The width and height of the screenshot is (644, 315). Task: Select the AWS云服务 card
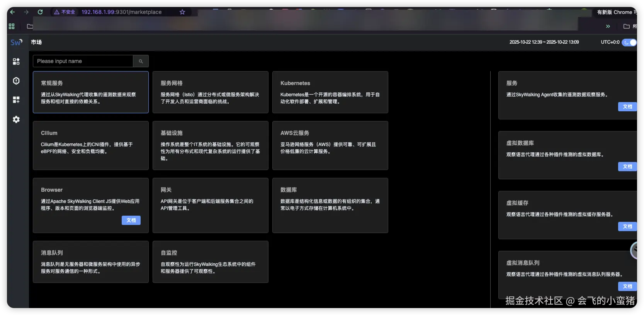click(x=330, y=145)
